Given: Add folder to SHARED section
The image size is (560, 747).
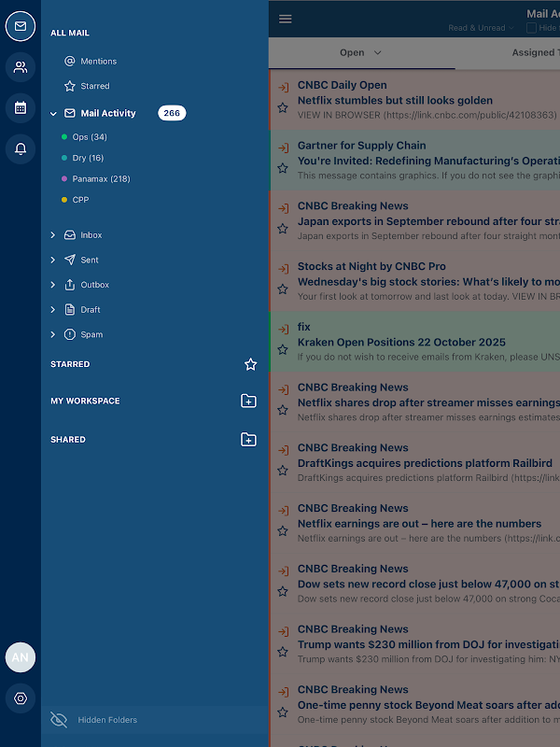Looking at the screenshot, I should [248, 439].
